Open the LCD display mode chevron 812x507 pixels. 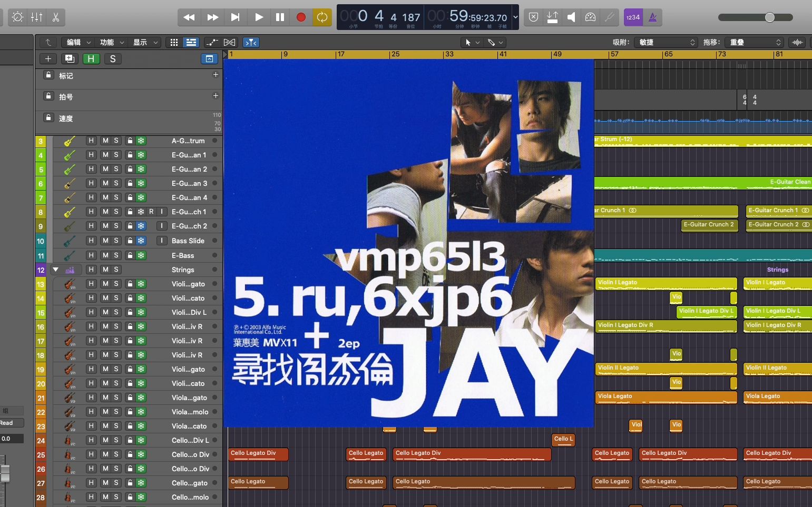pos(515,17)
